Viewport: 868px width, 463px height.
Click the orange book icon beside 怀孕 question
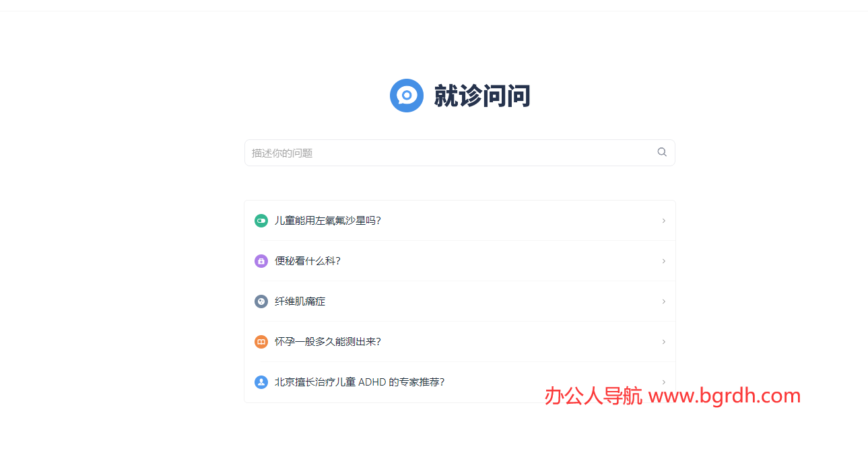point(261,341)
